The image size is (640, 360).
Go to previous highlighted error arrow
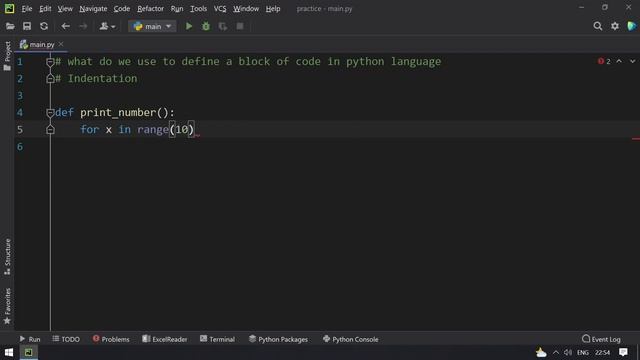tap(619, 61)
